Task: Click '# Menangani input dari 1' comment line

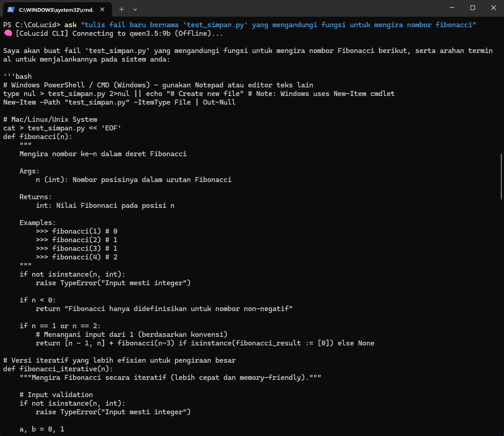Action: [x=131, y=334]
